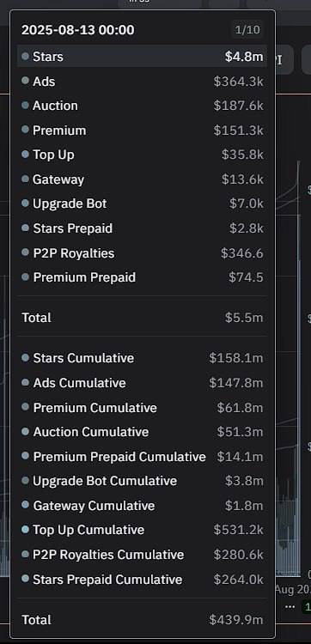
Task: Click the Stars series color dot
Action: click(x=26, y=57)
